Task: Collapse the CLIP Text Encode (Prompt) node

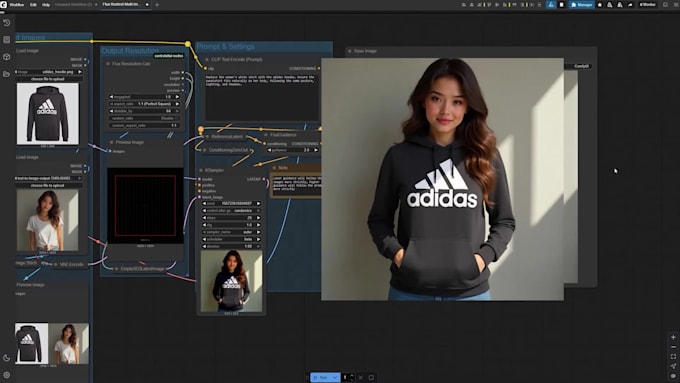Action: (x=207, y=59)
